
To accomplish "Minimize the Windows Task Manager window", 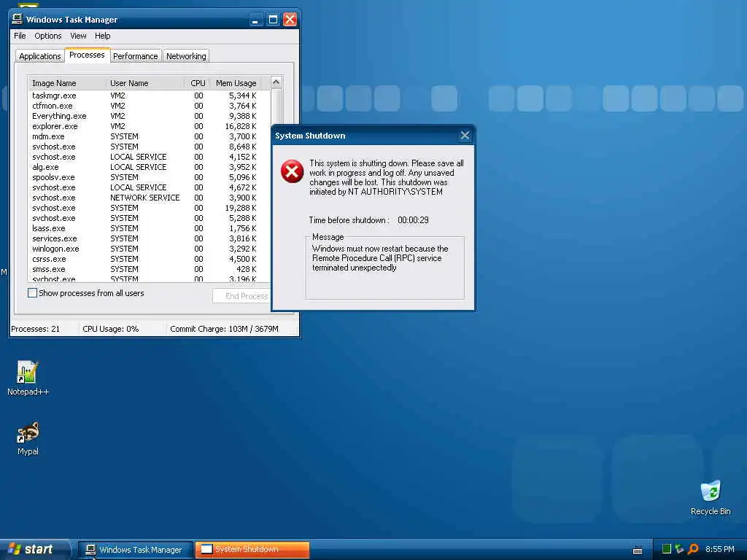I will pyautogui.click(x=256, y=20).
